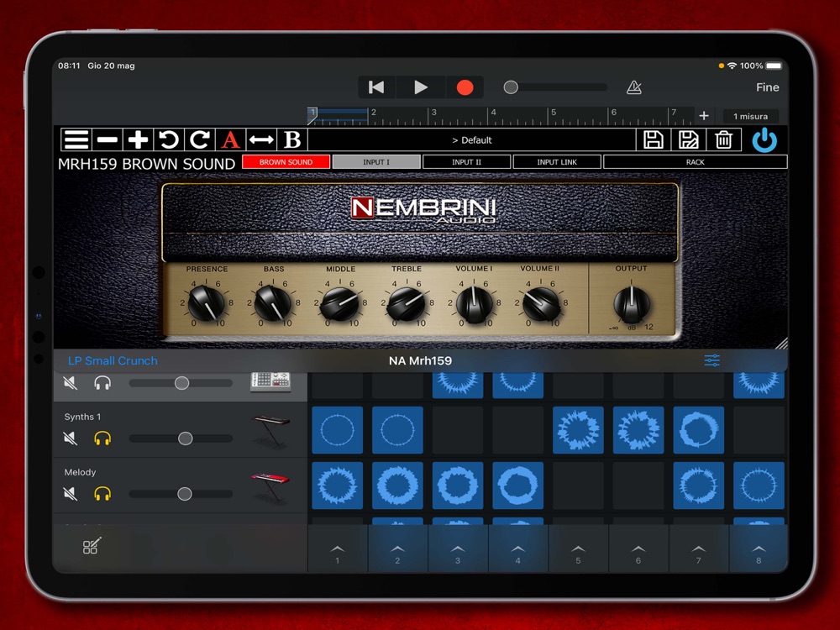Trigger column 4 with its chevron
The image size is (840, 630).
[518, 549]
